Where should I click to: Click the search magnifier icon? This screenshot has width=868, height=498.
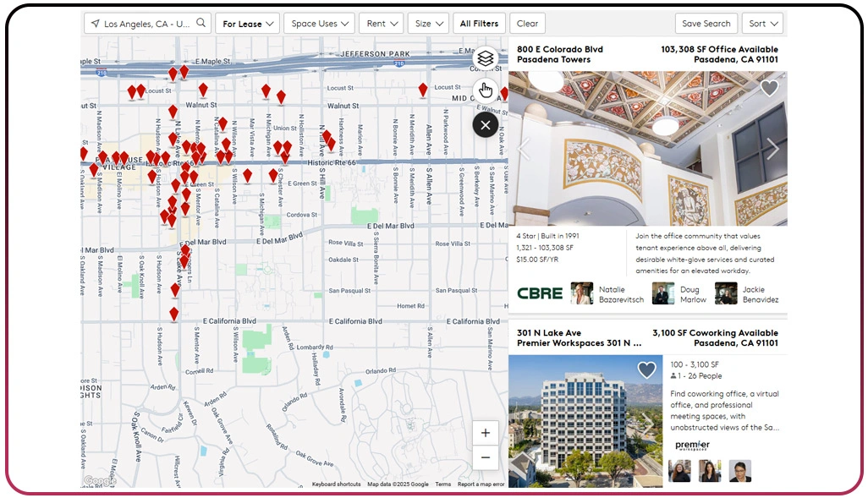[x=201, y=24]
